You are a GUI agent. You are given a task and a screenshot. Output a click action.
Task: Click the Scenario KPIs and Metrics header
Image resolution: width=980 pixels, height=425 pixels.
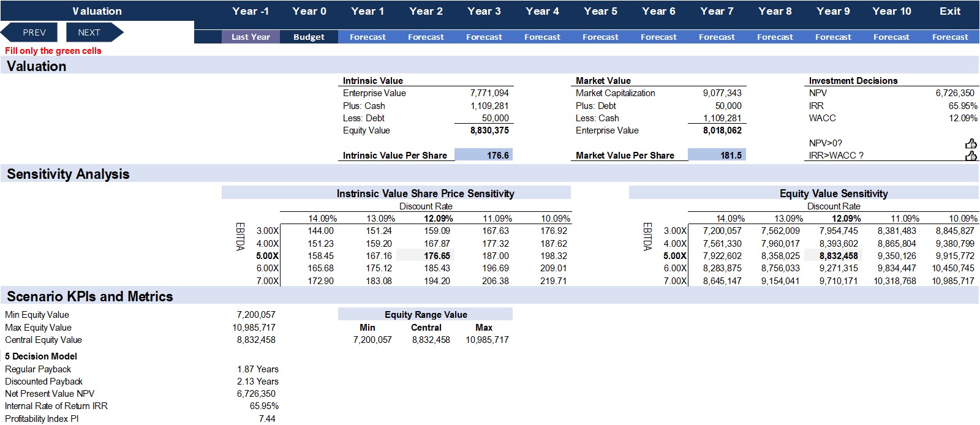coord(90,296)
